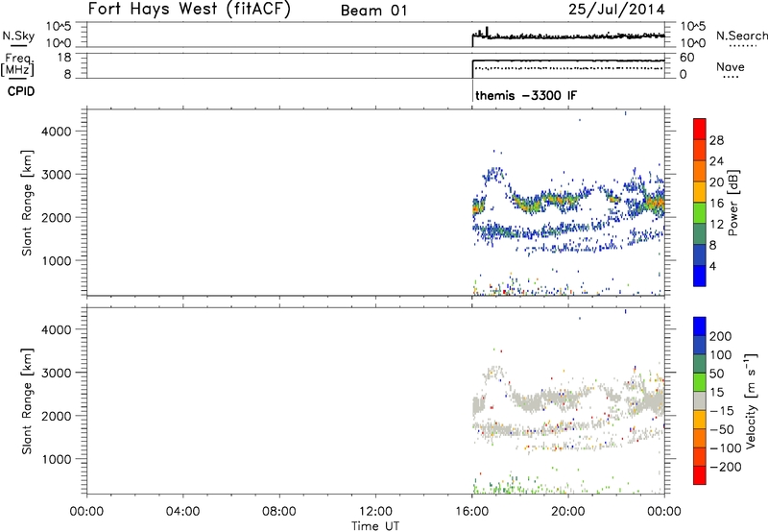Click the '-15' velocity color bar label

point(722,411)
